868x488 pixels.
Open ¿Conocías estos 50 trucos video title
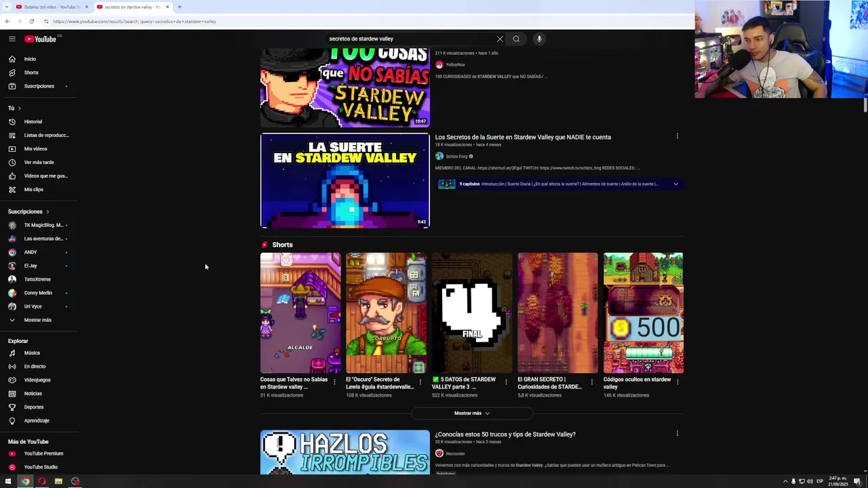(x=505, y=434)
